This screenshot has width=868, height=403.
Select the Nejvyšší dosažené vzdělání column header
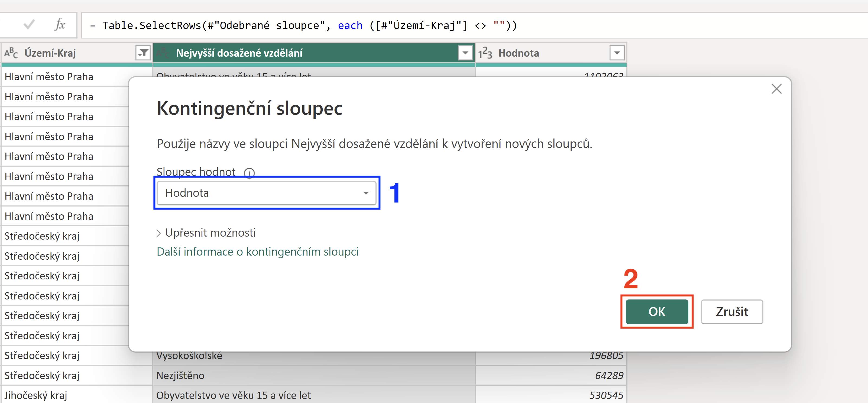click(x=314, y=53)
